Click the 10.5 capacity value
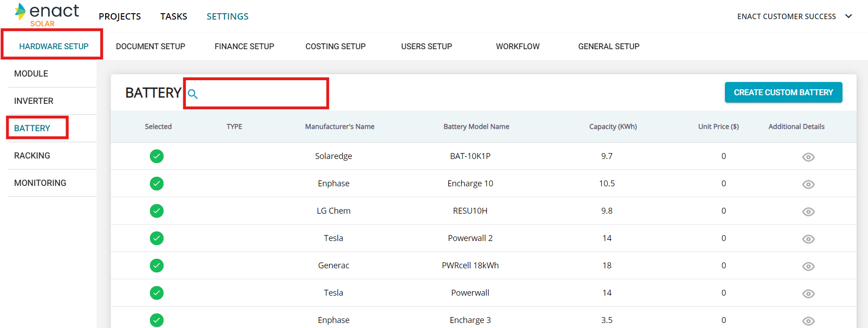 pyautogui.click(x=607, y=184)
